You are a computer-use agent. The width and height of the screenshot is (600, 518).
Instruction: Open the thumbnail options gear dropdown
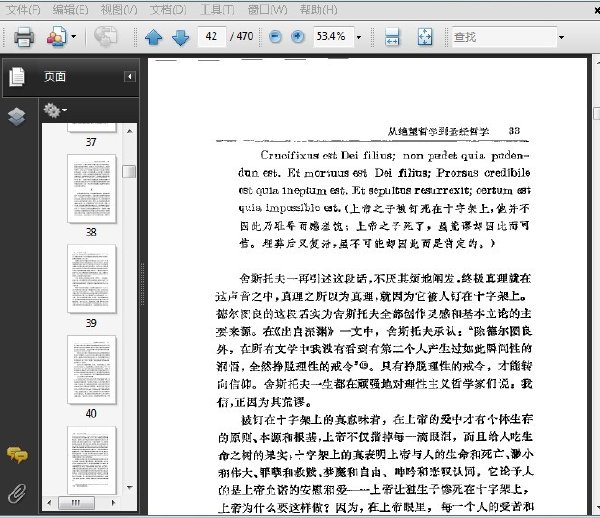[55, 110]
